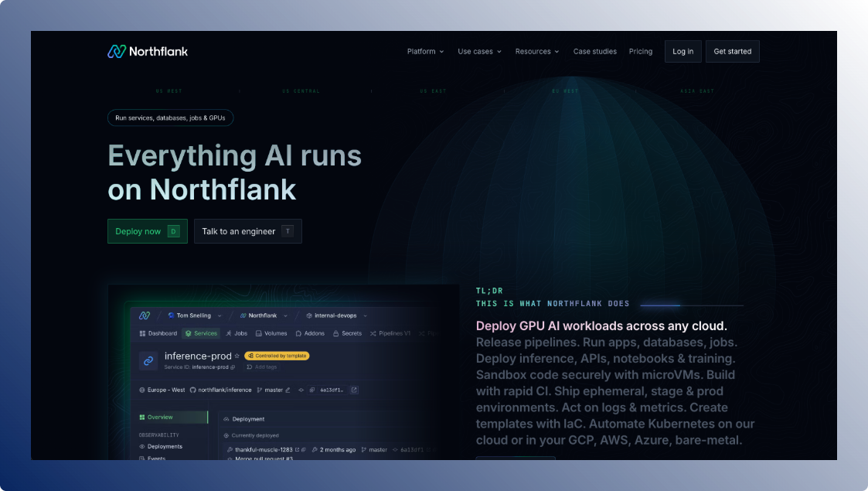868x491 pixels.
Task: Click the Deploy now button
Action: (x=148, y=231)
